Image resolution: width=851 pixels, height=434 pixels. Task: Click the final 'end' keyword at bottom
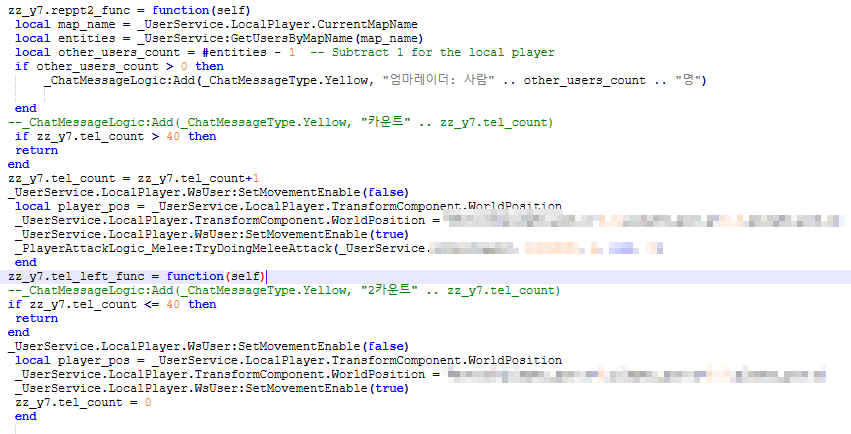tap(26, 416)
